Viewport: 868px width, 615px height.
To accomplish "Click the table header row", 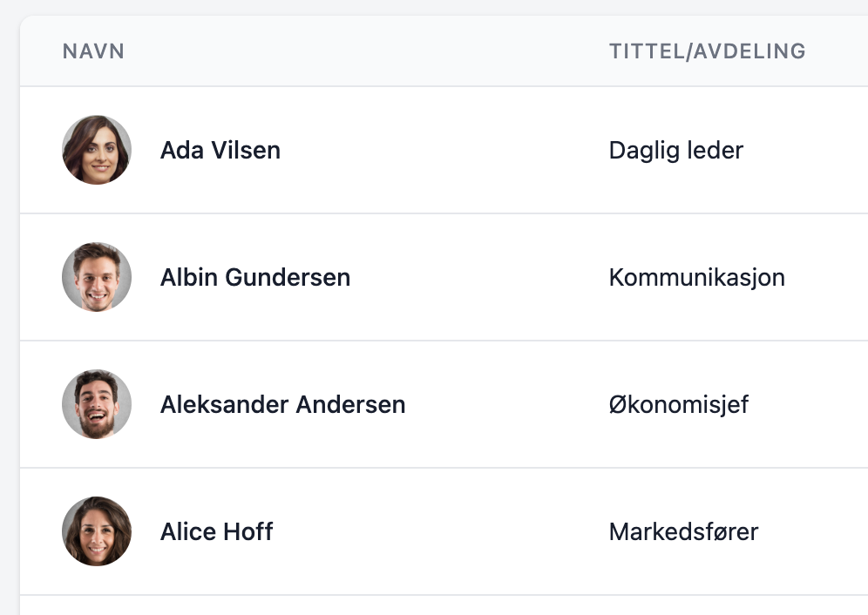I will tap(436, 51).
